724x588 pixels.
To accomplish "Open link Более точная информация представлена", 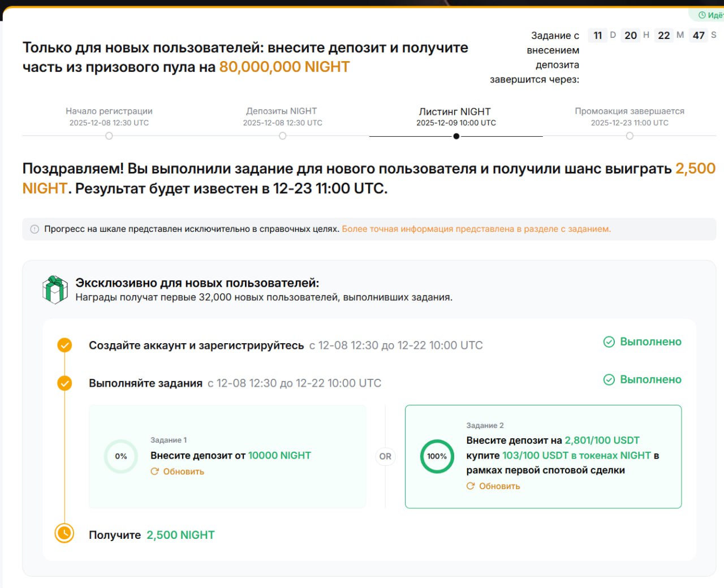I will pyautogui.click(x=476, y=229).
